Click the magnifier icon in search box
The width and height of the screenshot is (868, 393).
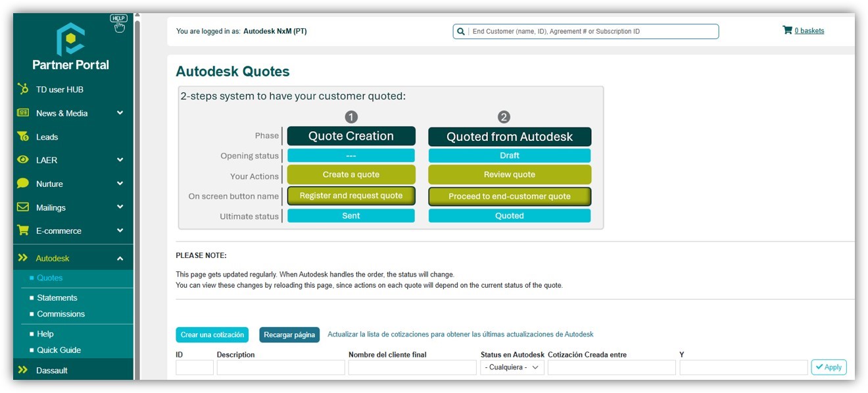coord(461,31)
